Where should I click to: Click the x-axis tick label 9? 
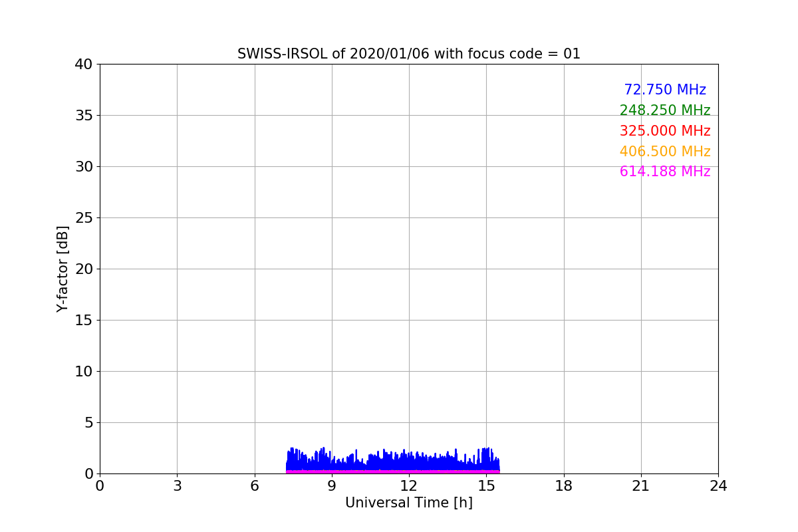click(332, 486)
